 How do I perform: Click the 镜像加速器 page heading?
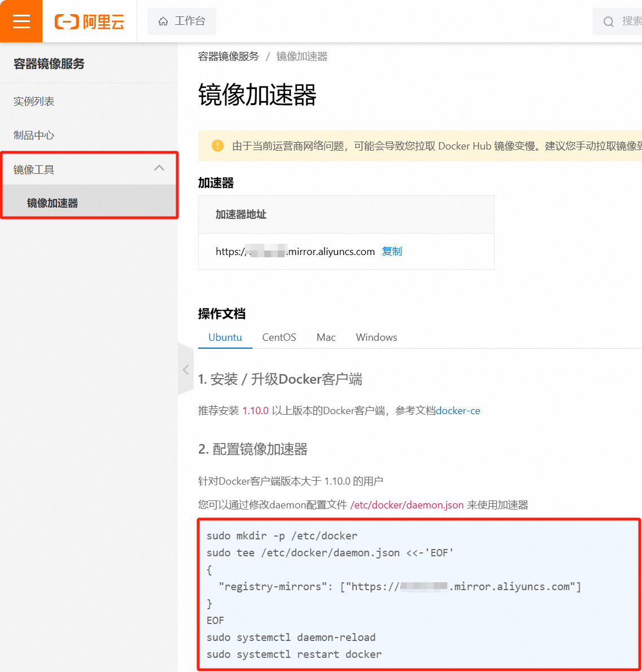click(x=257, y=95)
